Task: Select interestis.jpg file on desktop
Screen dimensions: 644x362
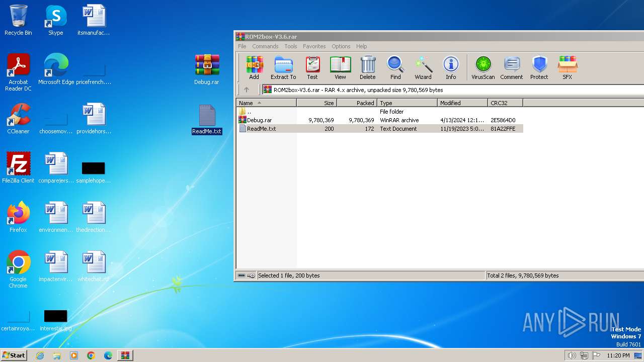Action: point(55,320)
